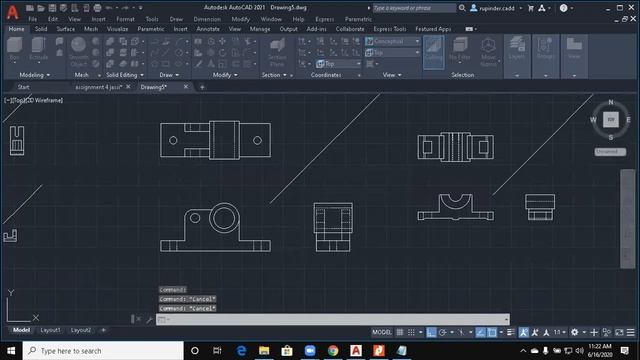
Task: Click the Smooth Object mesh tool
Action: [x=78, y=52]
